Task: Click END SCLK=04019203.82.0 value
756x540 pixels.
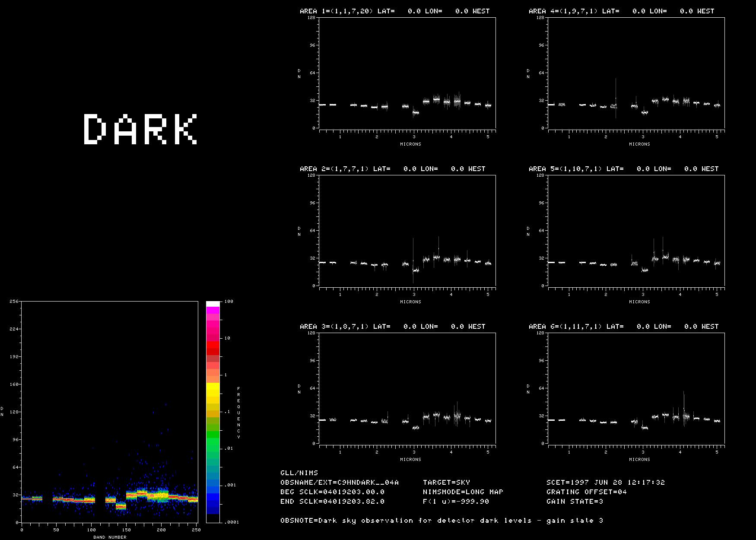Action: point(332,502)
